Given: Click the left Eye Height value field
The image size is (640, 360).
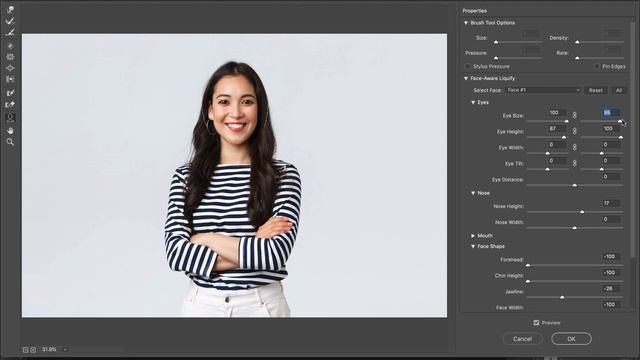Looking at the screenshot, I should point(557,129).
